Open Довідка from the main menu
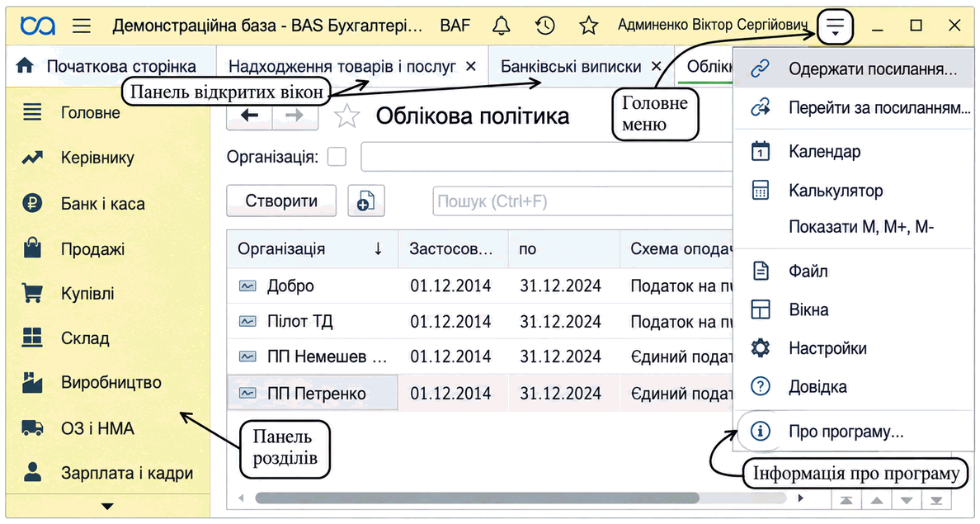The image size is (980, 524). [853, 386]
